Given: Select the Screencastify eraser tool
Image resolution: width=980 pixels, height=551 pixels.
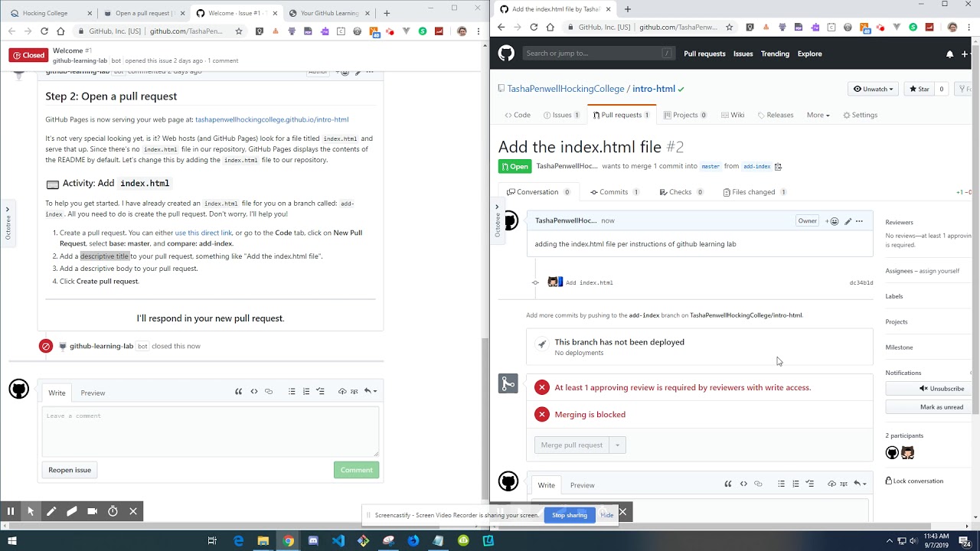Looking at the screenshot, I should [72, 511].
